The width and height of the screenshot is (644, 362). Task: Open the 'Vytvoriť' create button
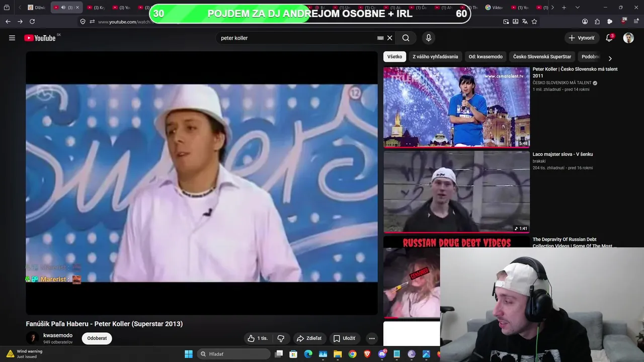click(x=583, y=38)
